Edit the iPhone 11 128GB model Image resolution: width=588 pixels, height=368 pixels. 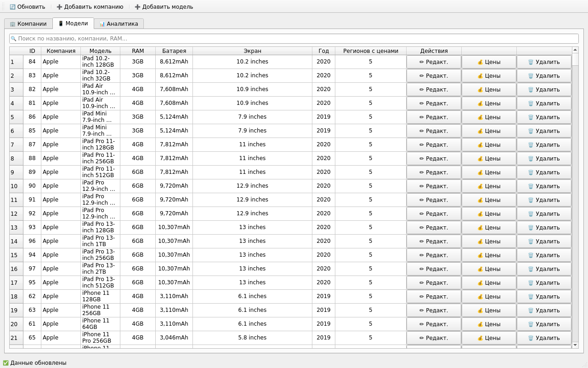[434, 297]
